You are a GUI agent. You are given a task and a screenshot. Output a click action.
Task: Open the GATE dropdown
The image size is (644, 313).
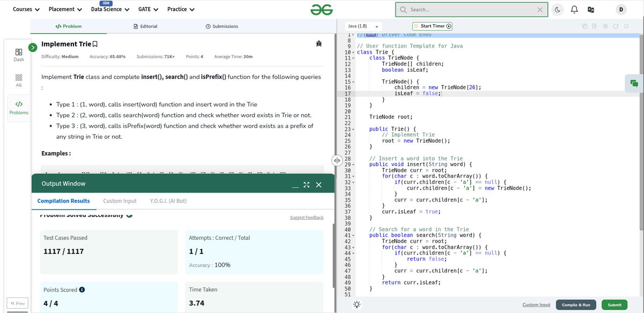click(x=148, y=9)
